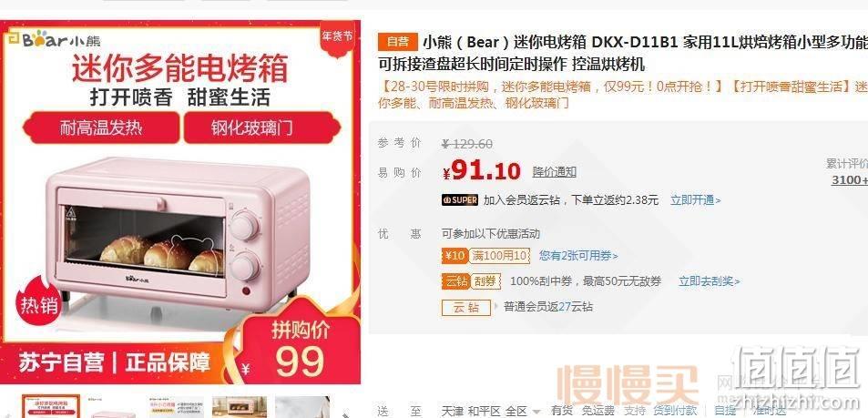Image resolution: width=868 pixels, height=418 pixels.
Task: Open membership via 立即开通 link
Action: [x=695, y=199]
